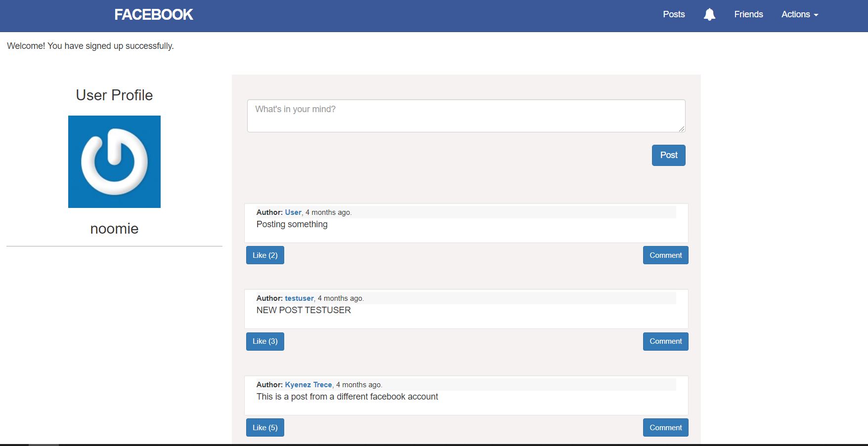Click the text "NEW POST TESTUSER"
The height and width of the screenshot is (446, 868).
(304, 310)
